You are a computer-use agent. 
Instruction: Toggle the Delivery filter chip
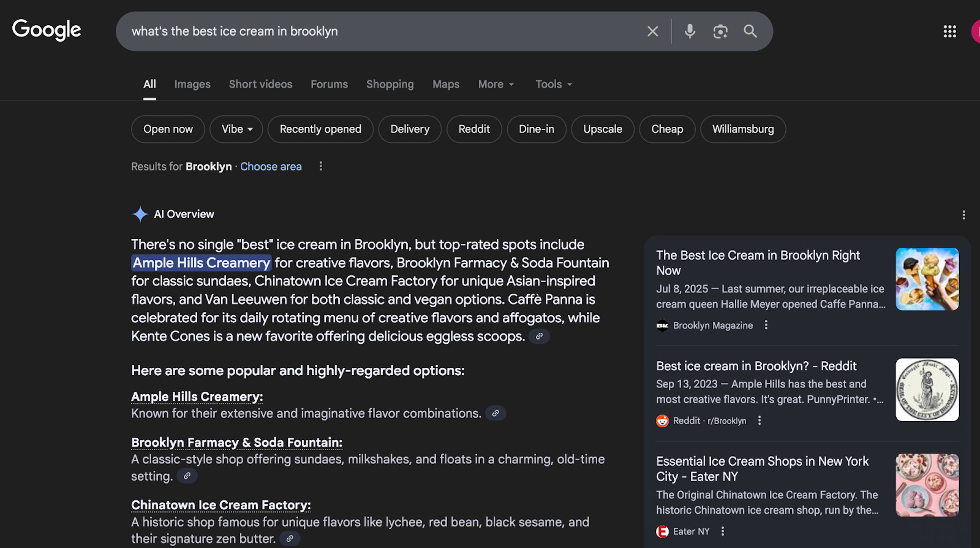[410, 129]
